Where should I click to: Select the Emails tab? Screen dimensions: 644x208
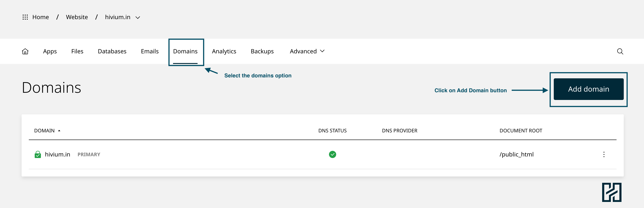point(149,52)
